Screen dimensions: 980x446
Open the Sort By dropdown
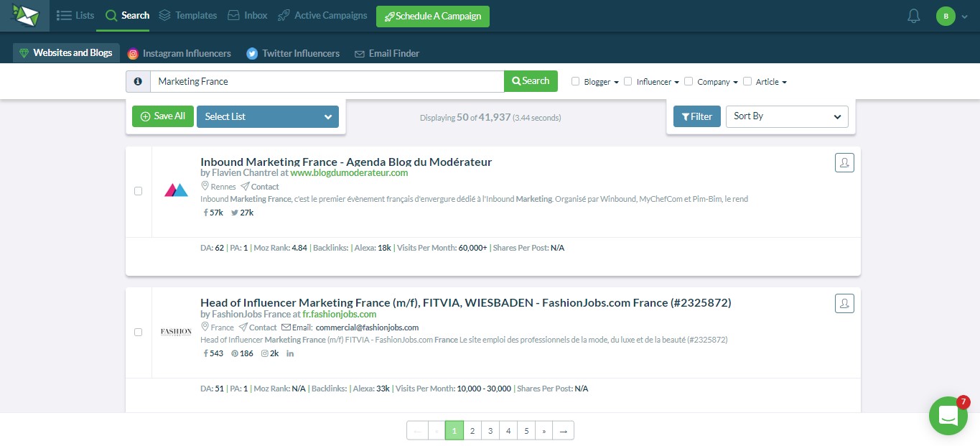(x=787, y=116)
